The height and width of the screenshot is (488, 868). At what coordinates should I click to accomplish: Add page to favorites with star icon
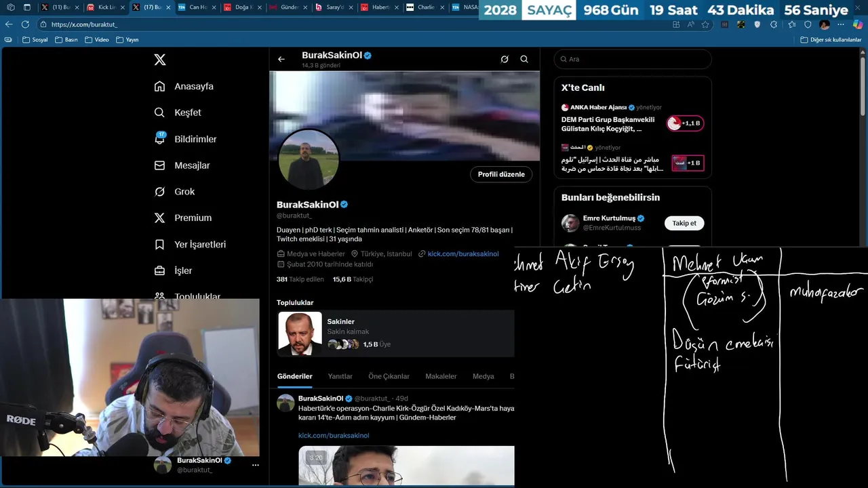click(x=705, y=24)
